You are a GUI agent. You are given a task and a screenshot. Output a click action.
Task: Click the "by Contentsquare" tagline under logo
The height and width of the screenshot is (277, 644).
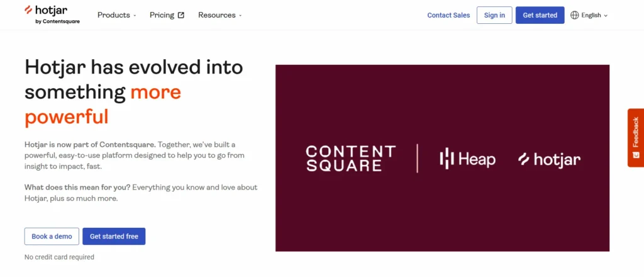[58, 22]
